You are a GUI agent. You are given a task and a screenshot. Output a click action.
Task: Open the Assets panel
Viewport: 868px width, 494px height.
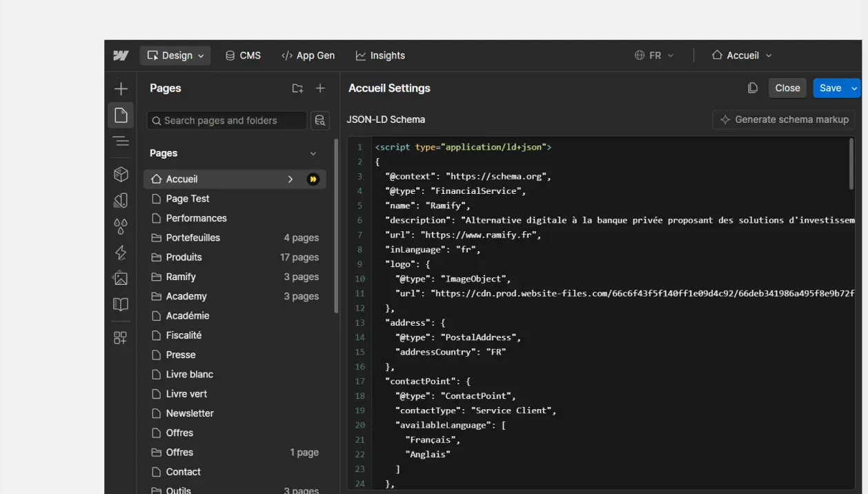[121, 279]
